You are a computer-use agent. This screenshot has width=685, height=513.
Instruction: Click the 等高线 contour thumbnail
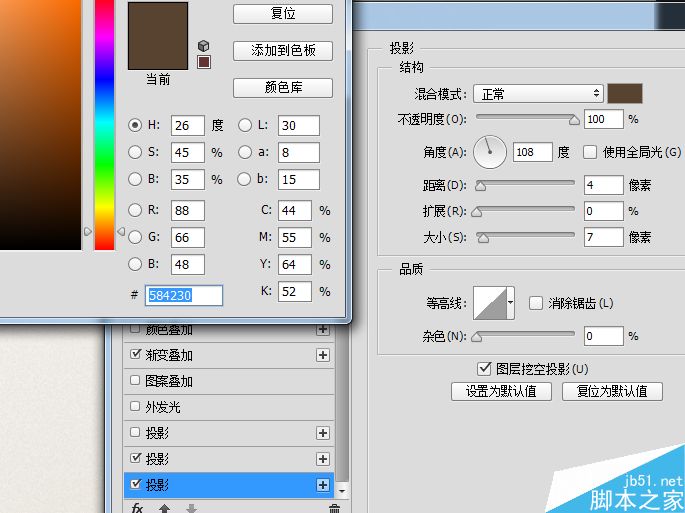490,303
